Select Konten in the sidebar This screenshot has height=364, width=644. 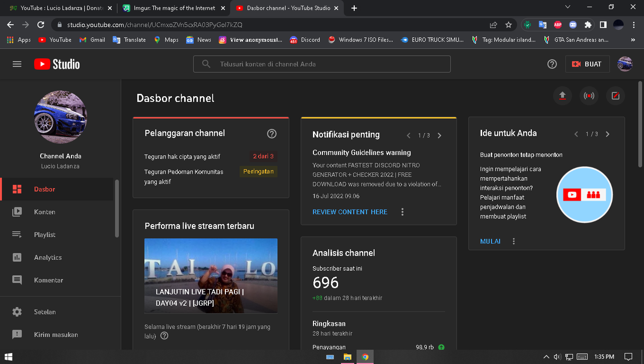tap(56, 212)
